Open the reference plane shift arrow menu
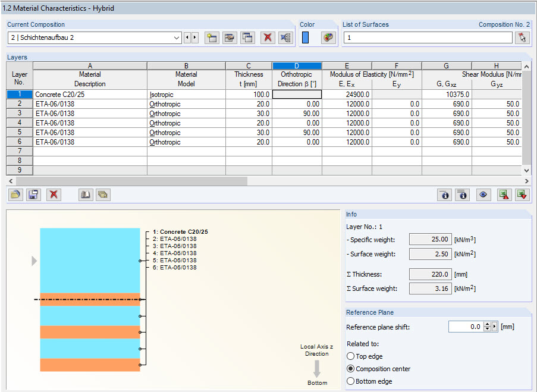The height and width of the screenshot is (392, 537). coord(494,327)
